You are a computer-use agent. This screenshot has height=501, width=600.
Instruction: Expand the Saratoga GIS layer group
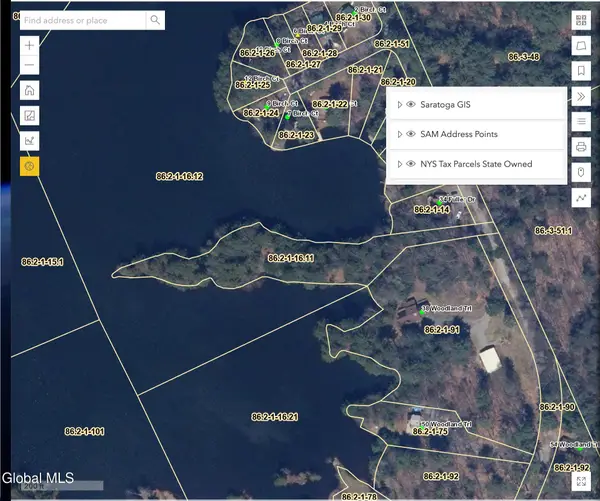399,105
